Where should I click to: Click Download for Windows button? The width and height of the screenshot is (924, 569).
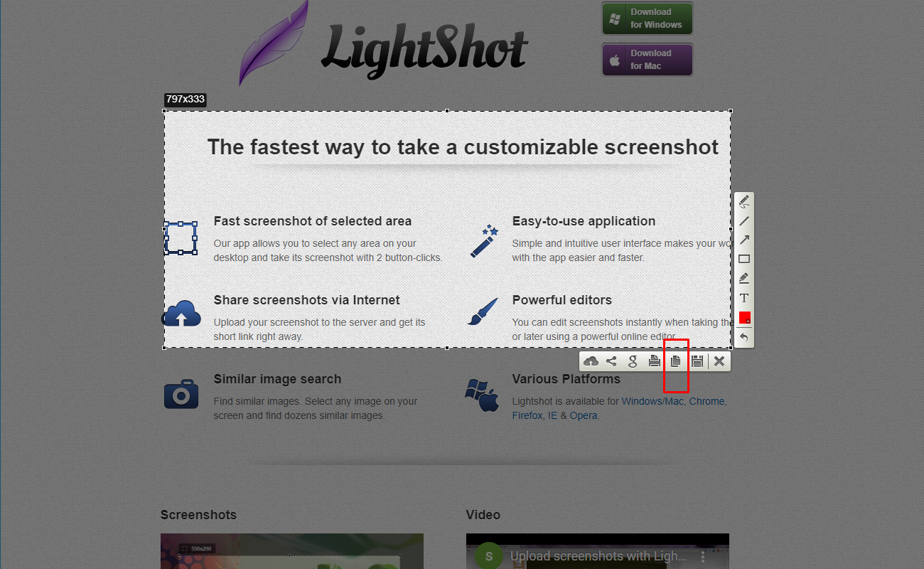click(x=648, y=18)
